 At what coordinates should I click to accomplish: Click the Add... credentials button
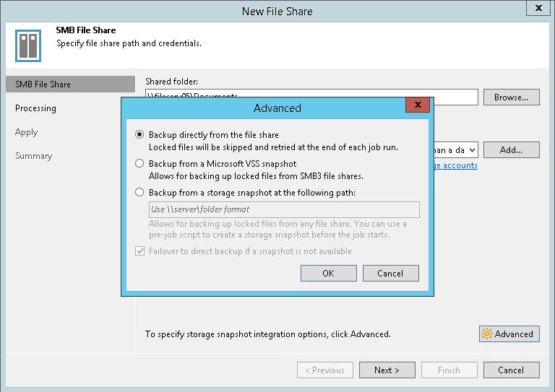(512, 150)
